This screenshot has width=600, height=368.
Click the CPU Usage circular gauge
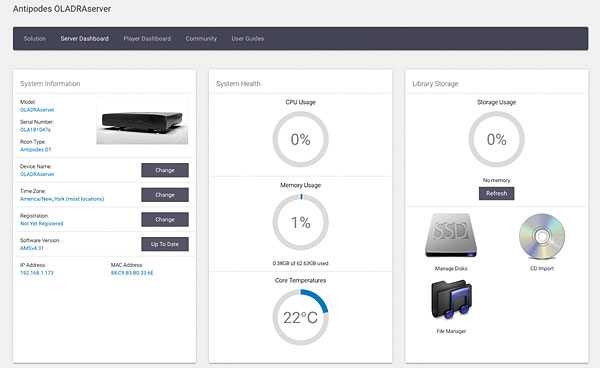[300, 139]
